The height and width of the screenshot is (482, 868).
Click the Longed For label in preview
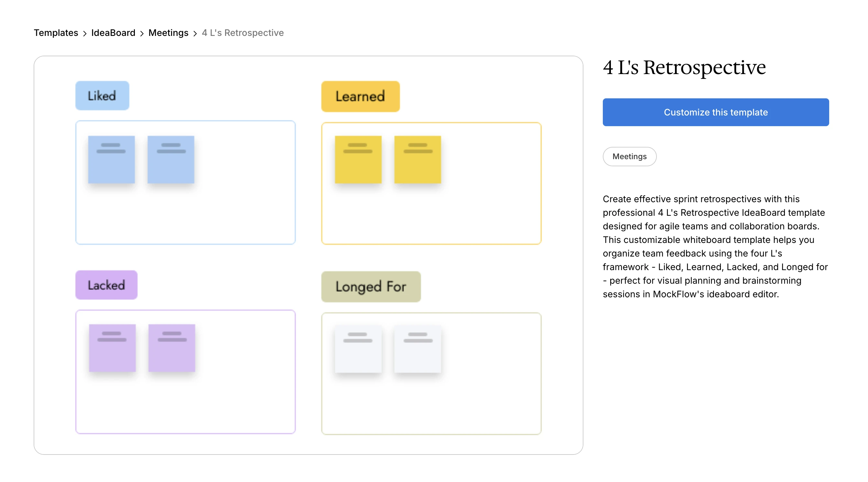pos(371,287)
